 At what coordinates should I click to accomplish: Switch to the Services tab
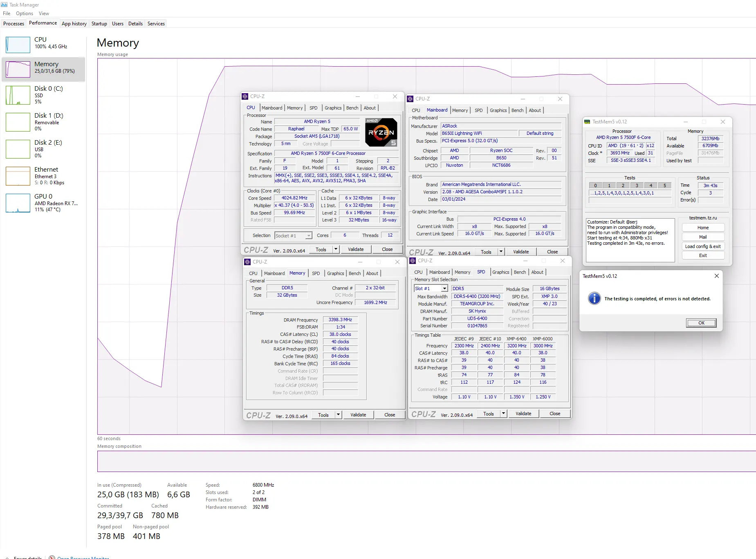coord(156,24)
